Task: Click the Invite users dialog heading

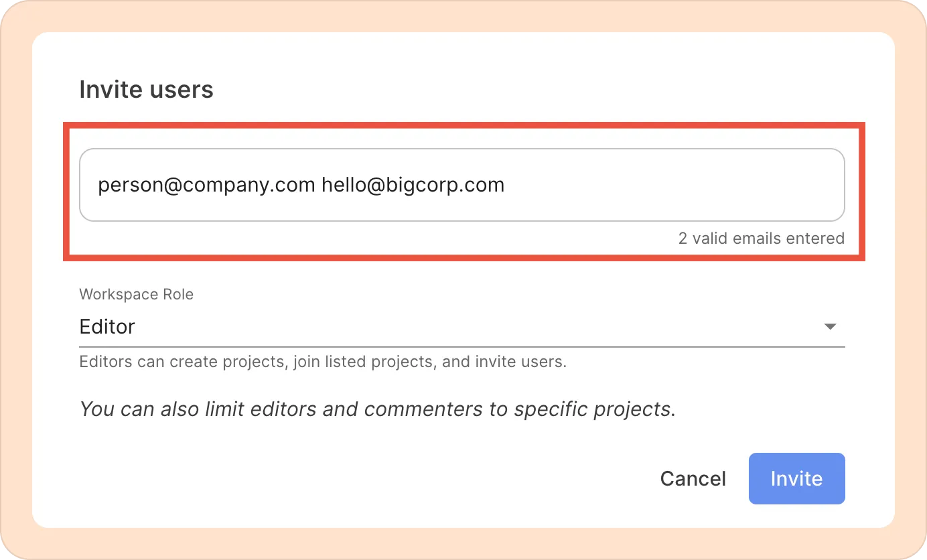Action: click(146, 90)
